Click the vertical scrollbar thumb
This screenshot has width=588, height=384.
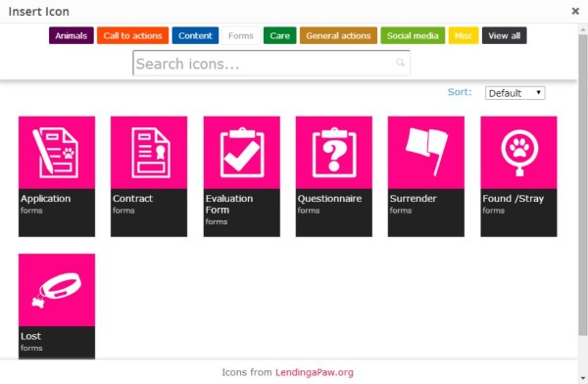(582, 184)
